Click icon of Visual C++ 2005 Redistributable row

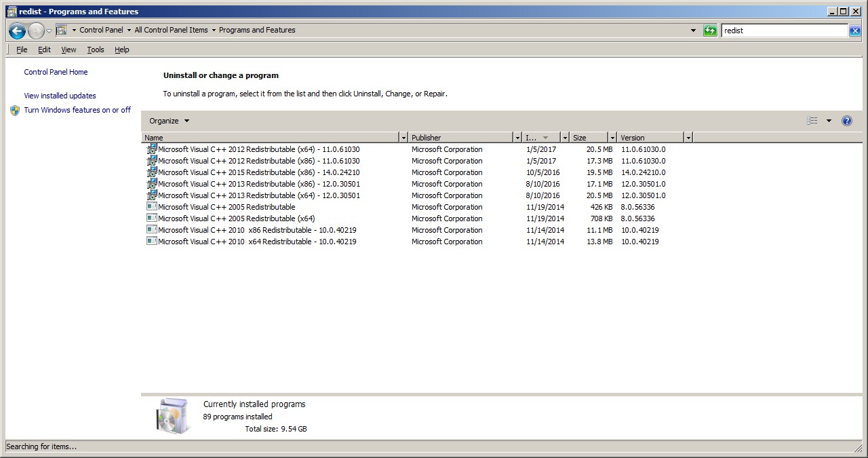click(152, 207)
